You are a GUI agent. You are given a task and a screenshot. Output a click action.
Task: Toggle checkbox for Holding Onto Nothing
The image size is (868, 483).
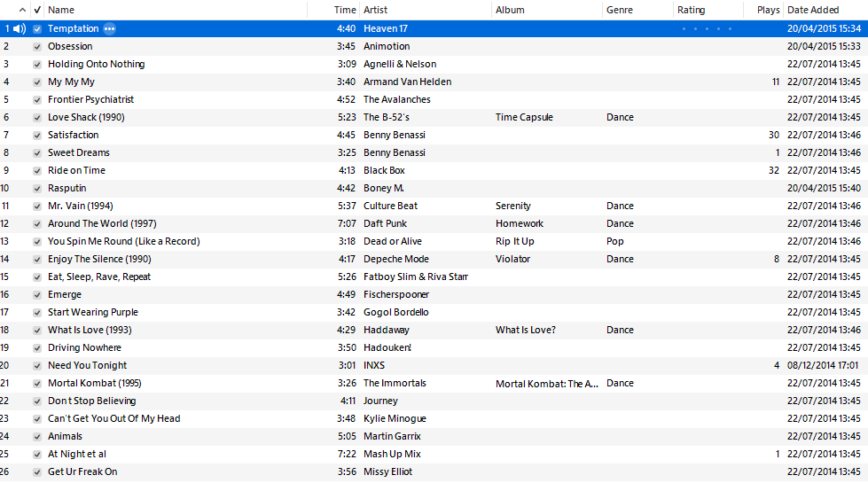37,65
